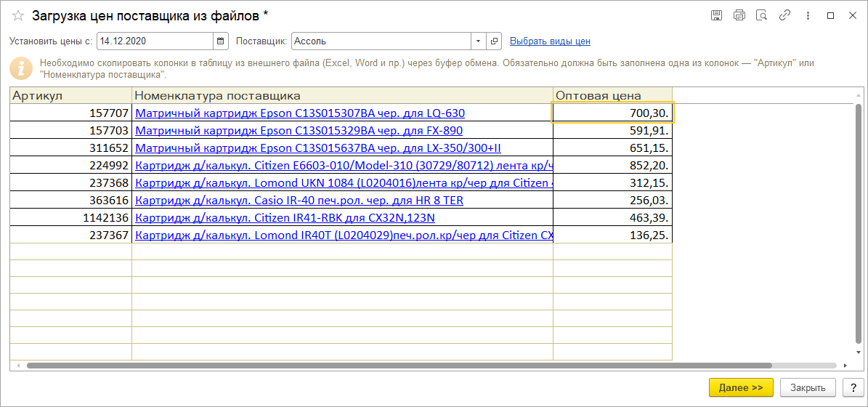This screenshot has height=407, width=868.
Task: Click the Артикул column header
Action: pyautogui.click(x=70, y=95)
